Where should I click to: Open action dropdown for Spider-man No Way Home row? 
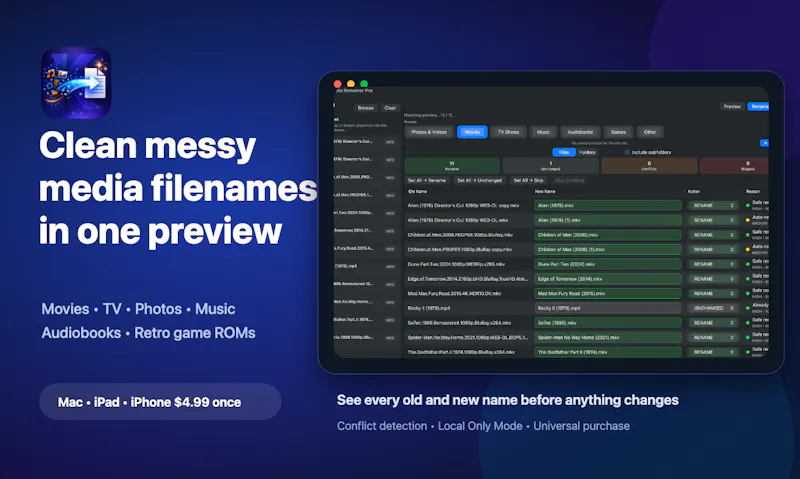[x=713, y=338]
